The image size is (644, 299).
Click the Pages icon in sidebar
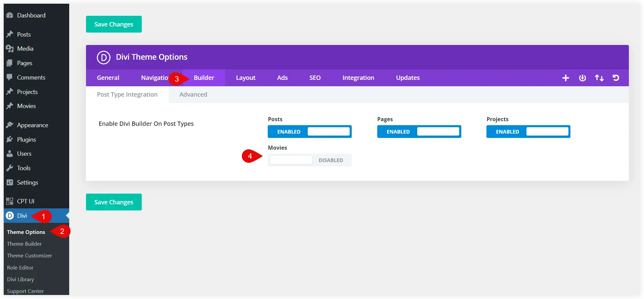pos(10,63)
